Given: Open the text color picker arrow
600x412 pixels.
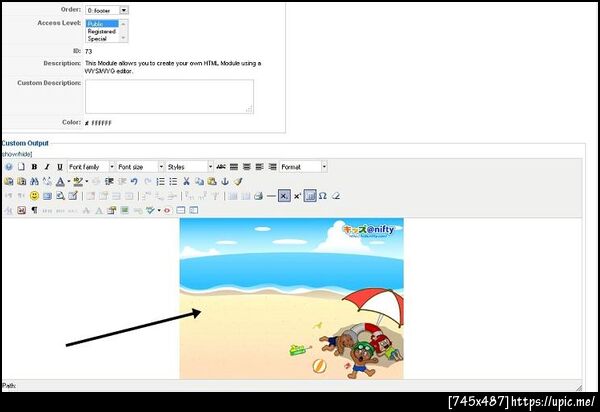Looking at the screenshot, I should (69, 181).
